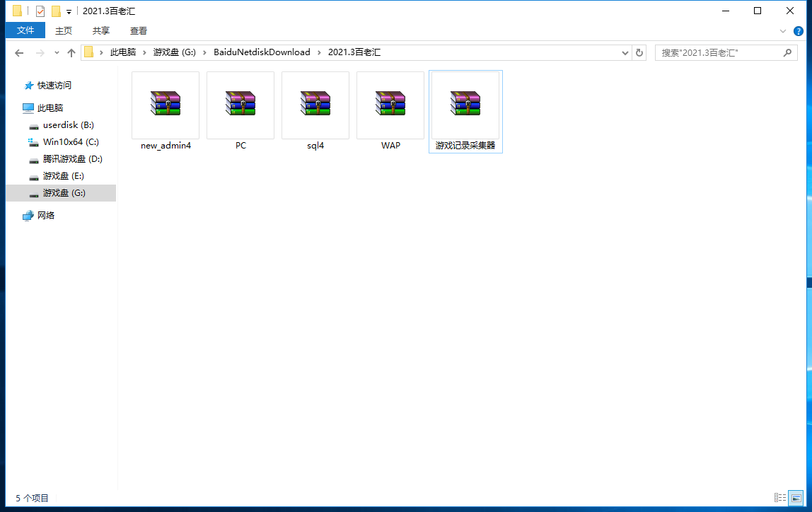Open the 共享 ribbon tab
The height and width of the screenshot is (512, 812).
pyautogui.click(x=101, y=30)
